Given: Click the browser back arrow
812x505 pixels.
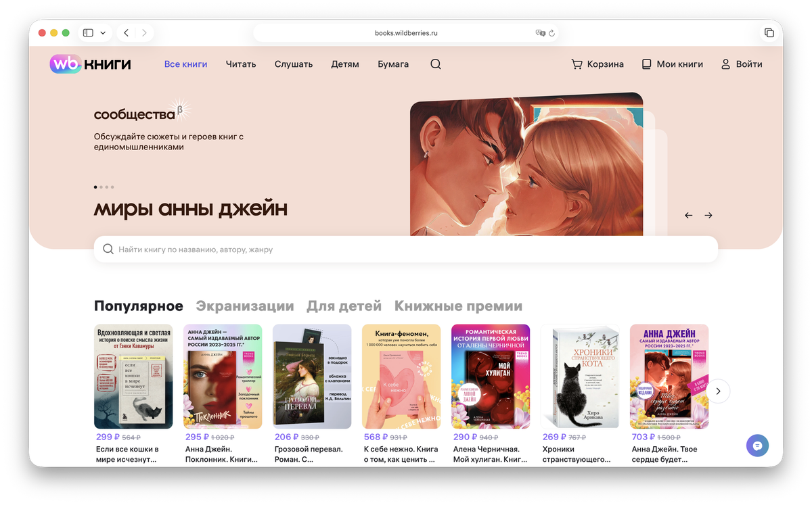Looking at the screenshot, I should tap(126, 32).
